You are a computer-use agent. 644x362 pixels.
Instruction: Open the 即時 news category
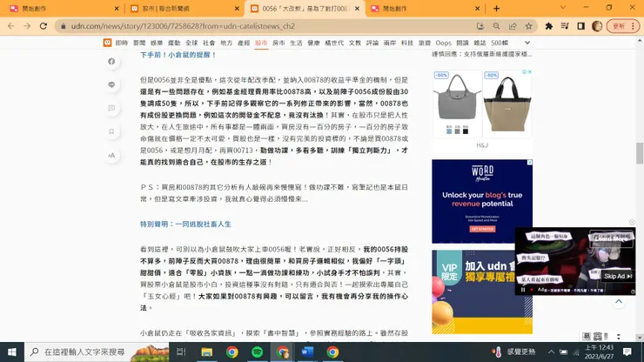pos(122,43)
